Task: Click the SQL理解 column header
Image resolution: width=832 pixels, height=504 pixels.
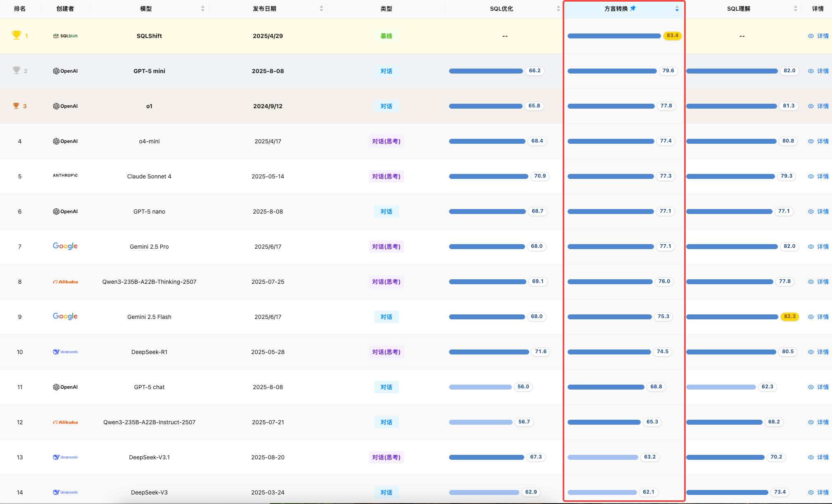Action: [x=739, y=9]
